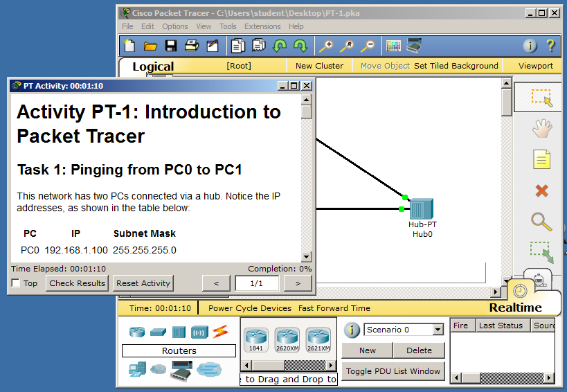Click Toggle PDU List Window button

tap(393, 371)
